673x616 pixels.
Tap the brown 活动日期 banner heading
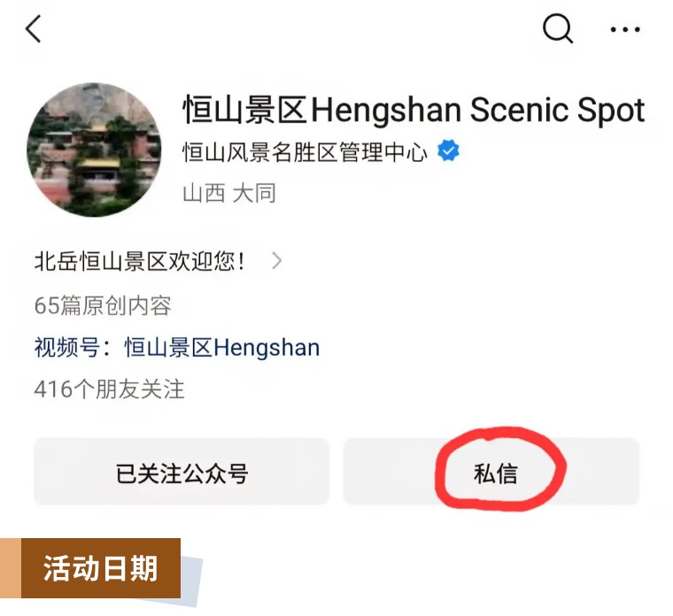[100, 568]
